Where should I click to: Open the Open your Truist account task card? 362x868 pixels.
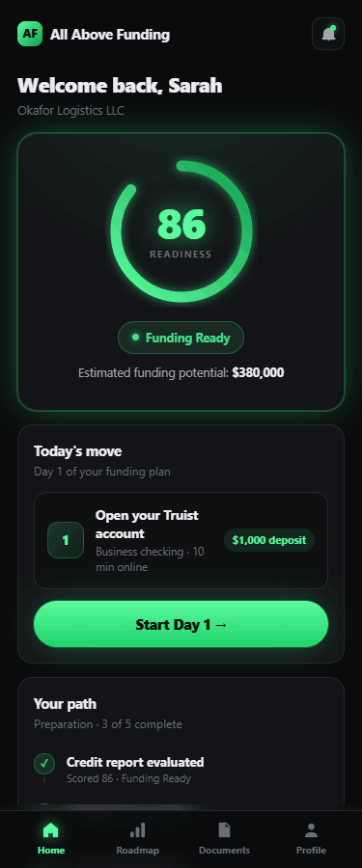click(x=181, y=540)
